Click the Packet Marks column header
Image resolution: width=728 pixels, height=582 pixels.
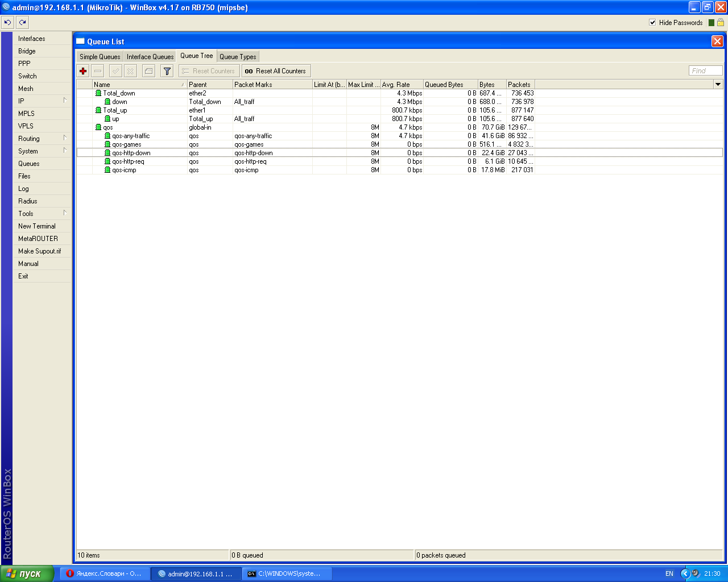[x=273, y=85]
